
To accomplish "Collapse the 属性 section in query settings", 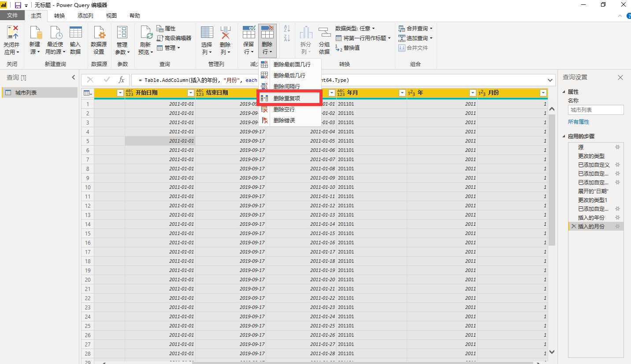I will coord(564,92).
